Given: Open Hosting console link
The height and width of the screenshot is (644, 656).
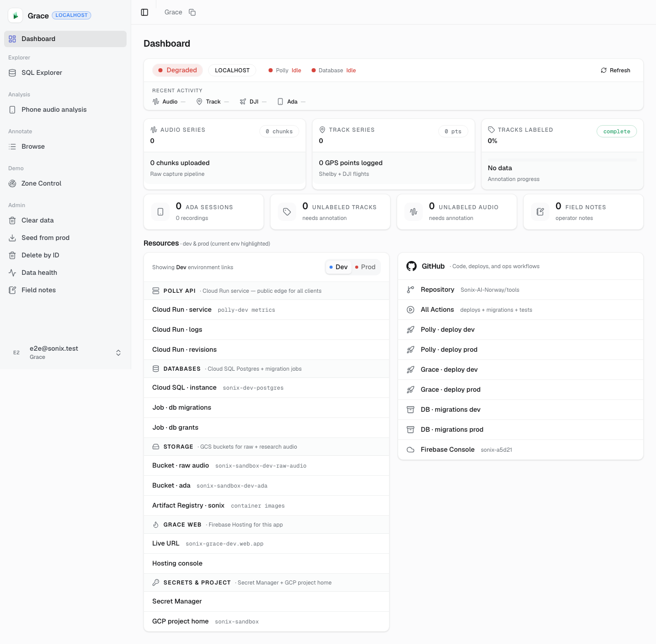Looking at the screenshot, I should click(266, 563).
